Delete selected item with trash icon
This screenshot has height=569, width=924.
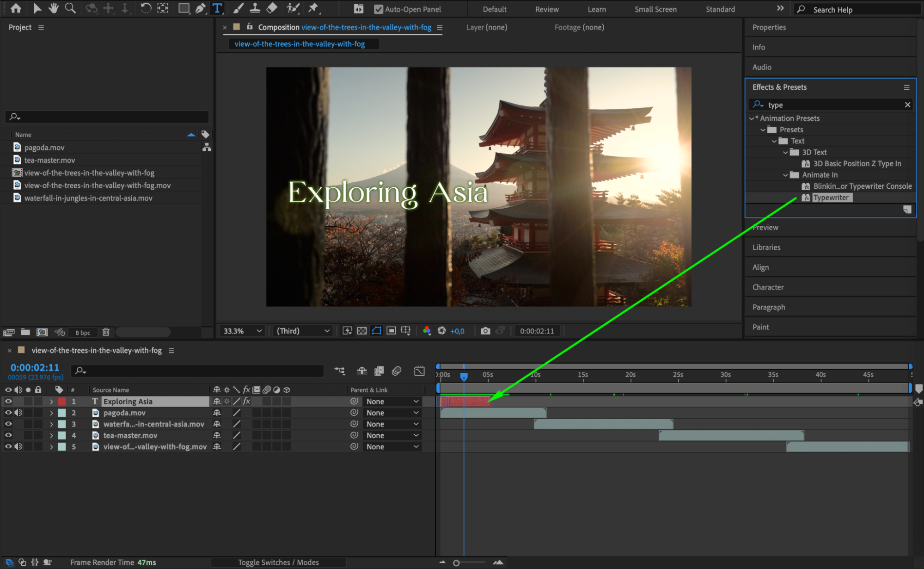[x=106, y=332]
